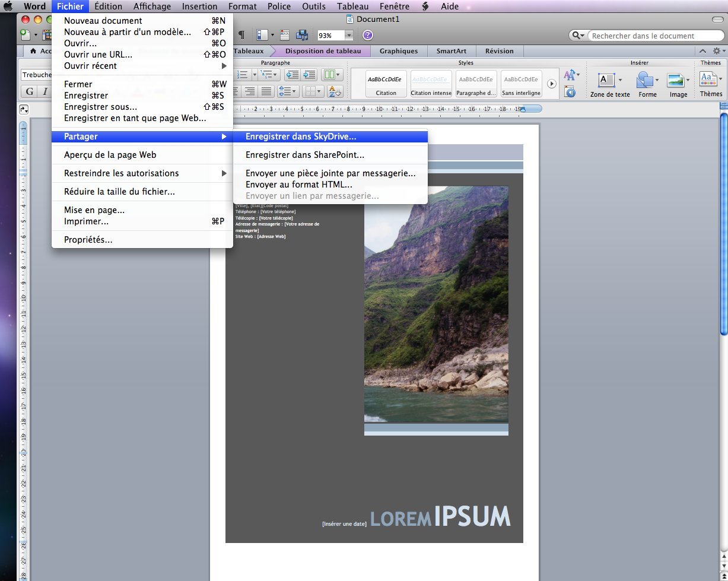Select Imprimer... in Fichier menu
The image size is (728, 581).
[142, 221]
